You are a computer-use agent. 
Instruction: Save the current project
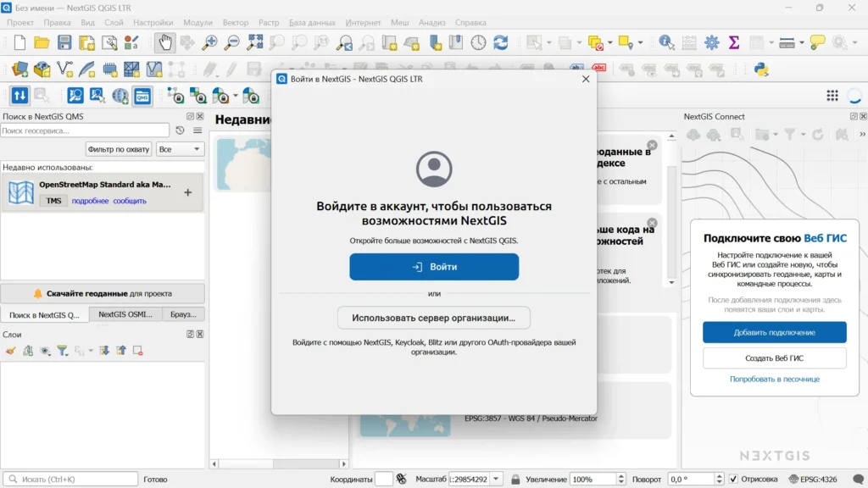coord(64,42)
